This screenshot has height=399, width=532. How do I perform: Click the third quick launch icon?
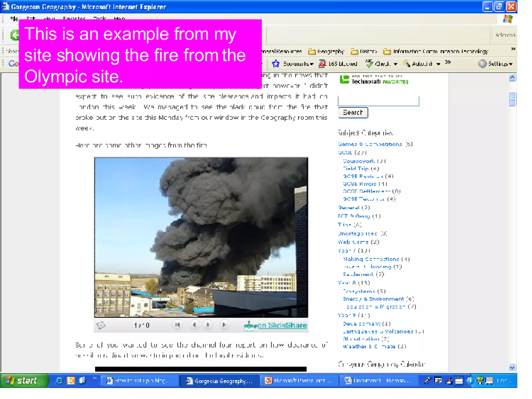(83, 381)
